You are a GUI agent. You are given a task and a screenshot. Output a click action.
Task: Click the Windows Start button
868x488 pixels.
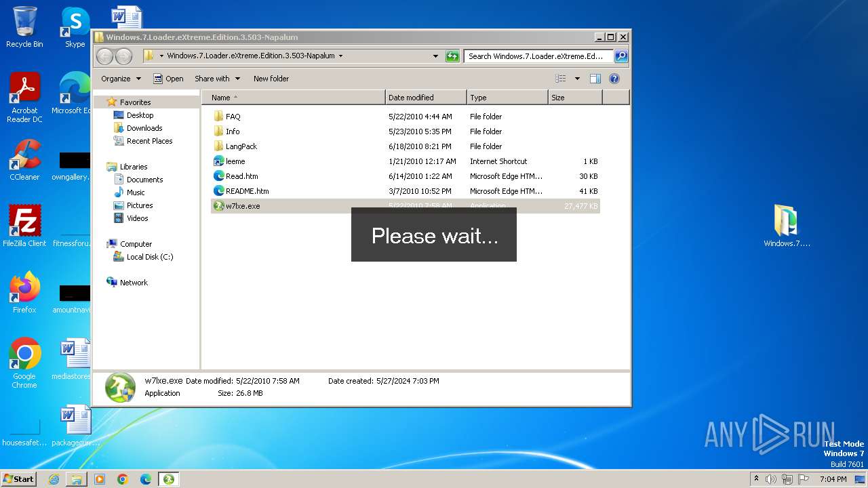tap(18, 479)
